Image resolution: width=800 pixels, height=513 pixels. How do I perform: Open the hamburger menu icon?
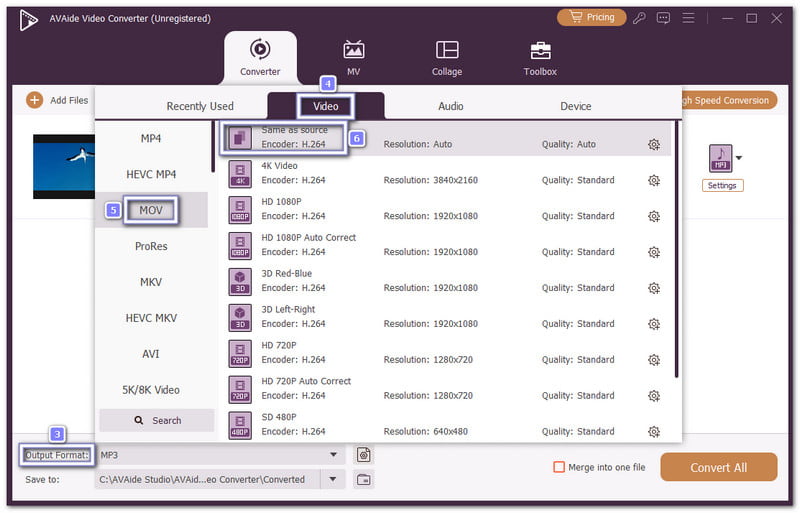tap(688, 18)
